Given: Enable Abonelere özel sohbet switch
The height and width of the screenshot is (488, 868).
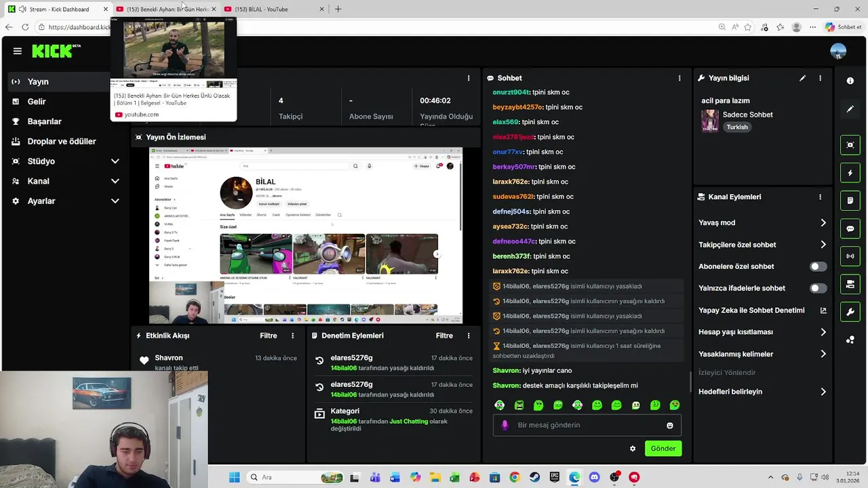Looking at the screenshot, I should 818,266.
